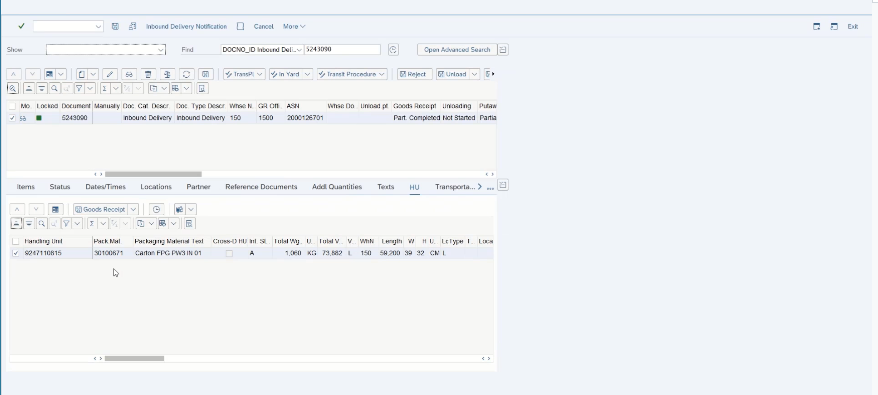Open the command field dropdown in top toolbar

[x=98, y=26]
